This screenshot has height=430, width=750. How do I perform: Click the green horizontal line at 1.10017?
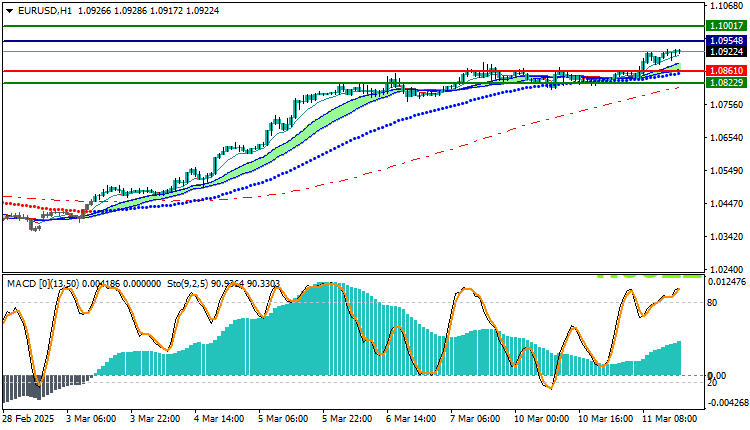[354, 26]
